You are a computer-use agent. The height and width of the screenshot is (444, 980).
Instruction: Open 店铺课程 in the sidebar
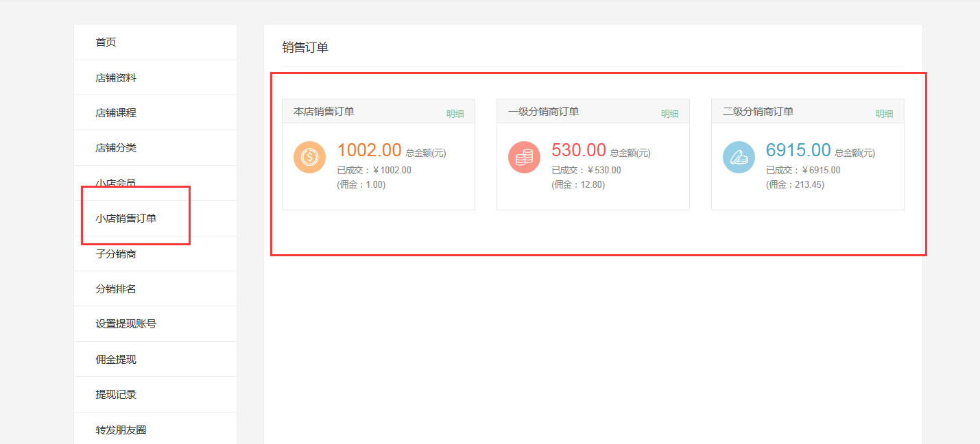click(x=155, y=113)
